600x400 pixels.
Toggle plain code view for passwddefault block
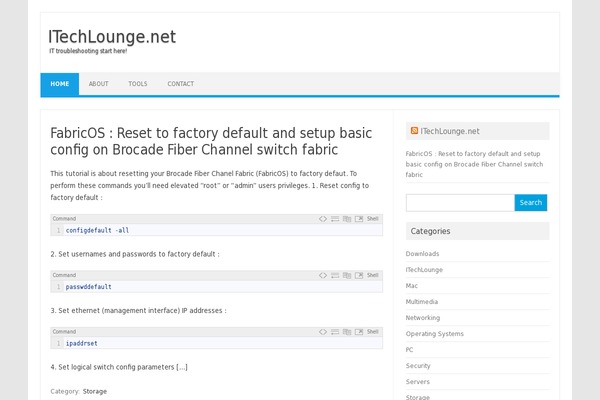coord(323,275)
